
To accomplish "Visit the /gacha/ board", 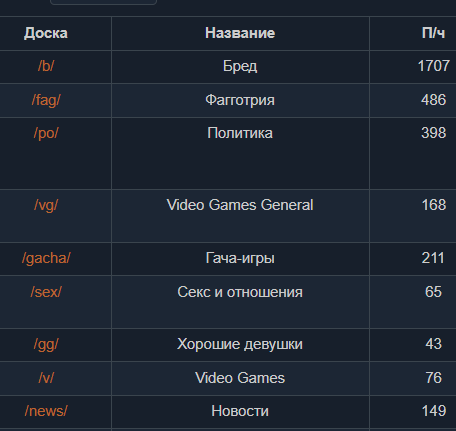I will (x=46, y=258).
